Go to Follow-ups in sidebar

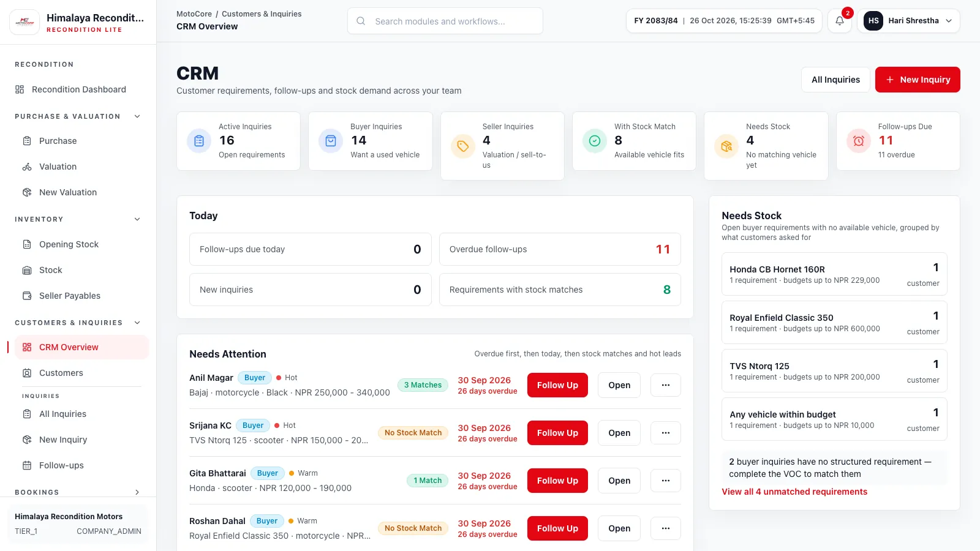pos(81,465)
